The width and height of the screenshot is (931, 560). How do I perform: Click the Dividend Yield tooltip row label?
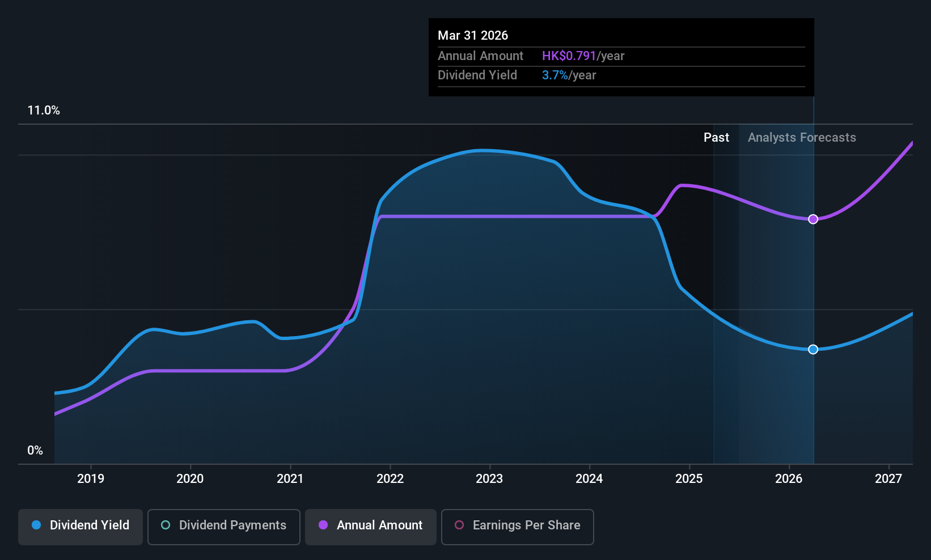[x=477, y=75]
